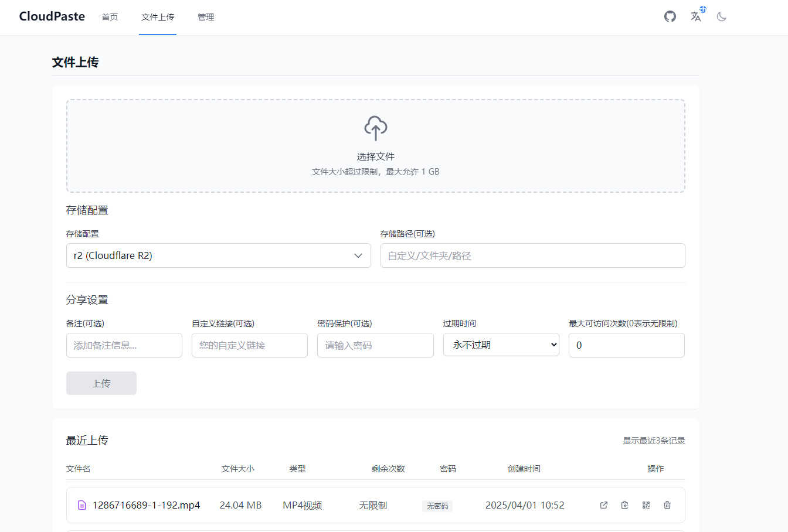Switch language with the translate icon

point(696,16)
